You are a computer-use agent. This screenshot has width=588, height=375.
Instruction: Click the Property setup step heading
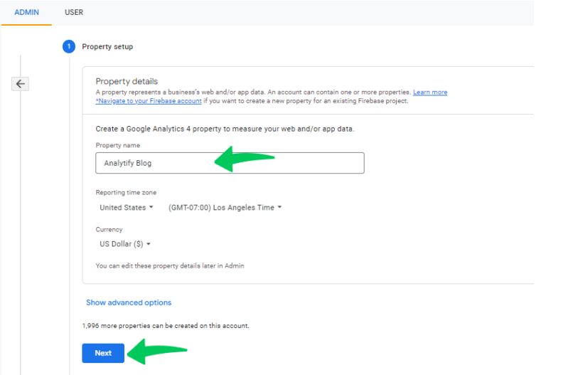click(x=107, y=46)
